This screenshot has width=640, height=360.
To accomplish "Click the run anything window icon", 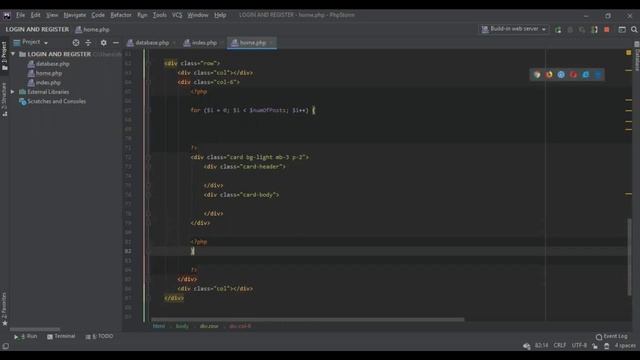I will coord(622,29).
